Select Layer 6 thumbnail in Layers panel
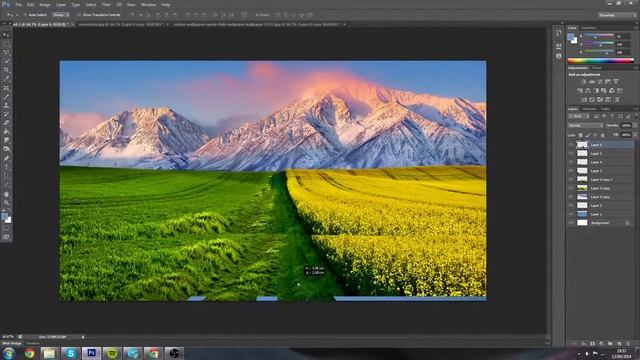Screen dimensions: 640x360 (x=582, y=145)
